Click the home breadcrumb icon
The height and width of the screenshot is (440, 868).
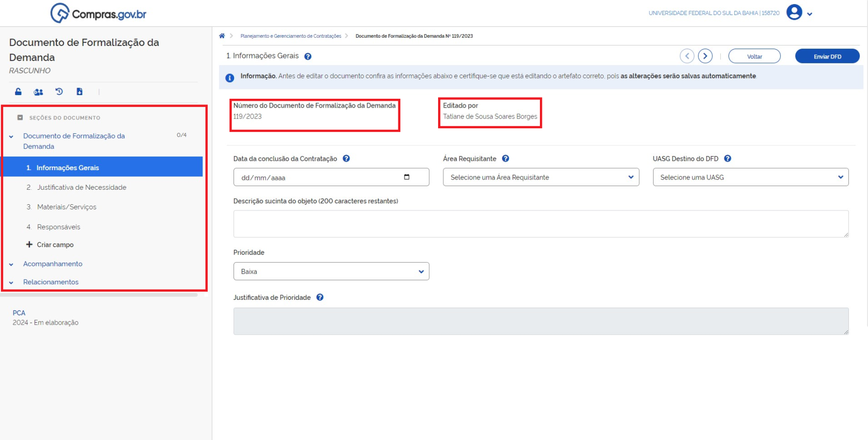[x=222, y=36]
